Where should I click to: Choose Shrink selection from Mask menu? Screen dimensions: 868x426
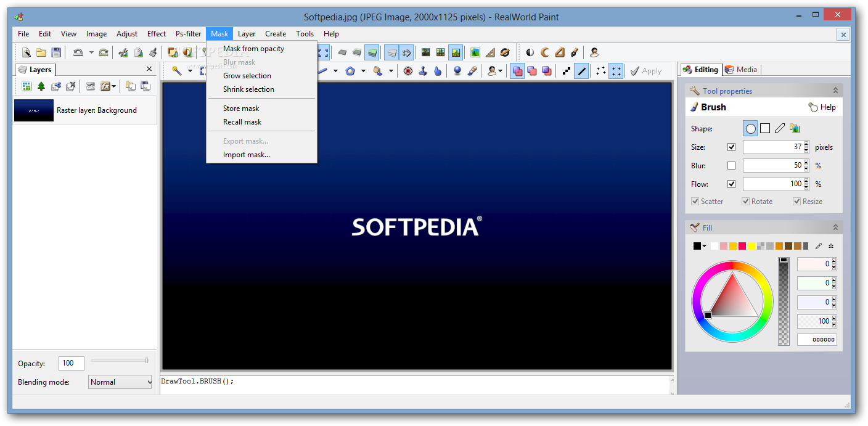point(248,89)
